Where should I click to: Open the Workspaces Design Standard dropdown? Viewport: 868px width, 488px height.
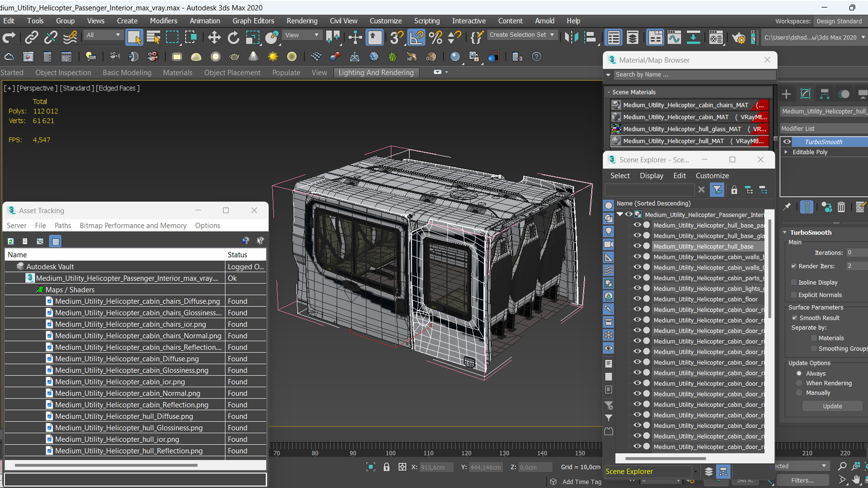point(841,21)
